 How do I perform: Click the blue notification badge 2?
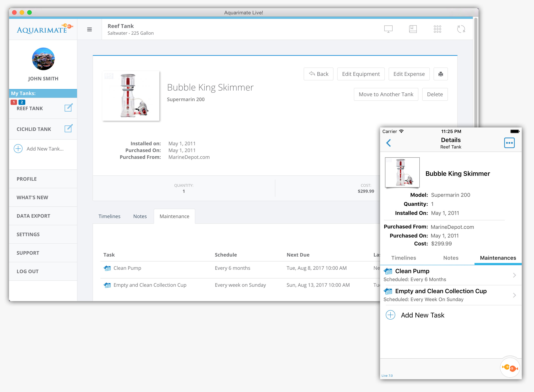[x=22, y=102]
